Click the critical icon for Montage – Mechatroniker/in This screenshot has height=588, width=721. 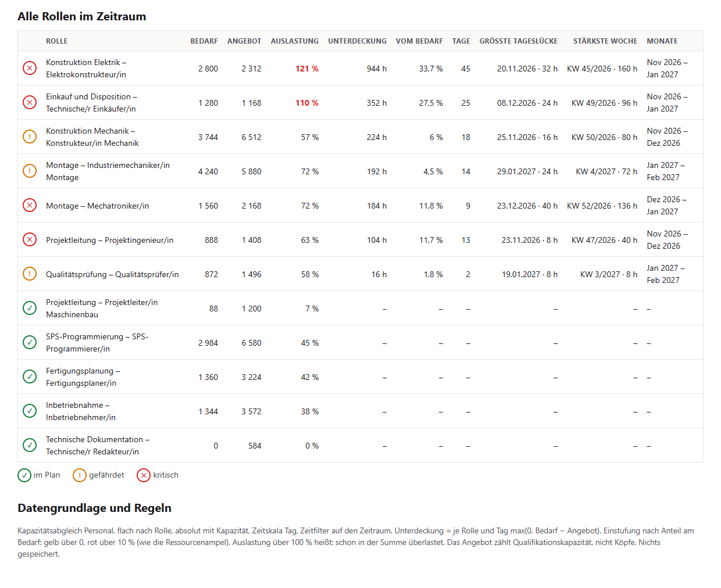click(30, 206)
